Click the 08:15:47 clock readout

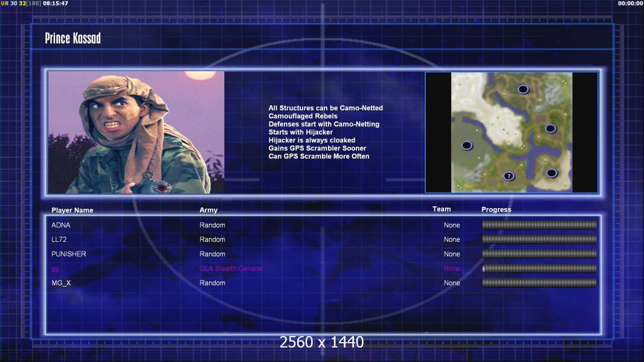click(56, 3)
